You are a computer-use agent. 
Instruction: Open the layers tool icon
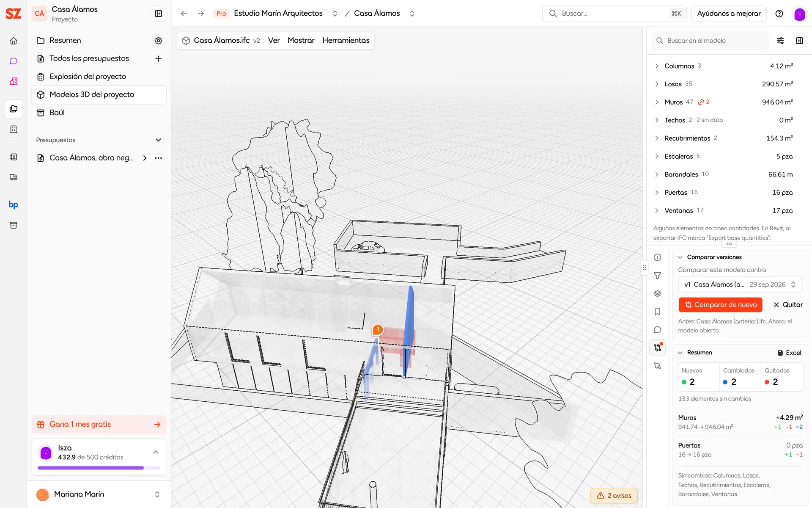click(657, 293)
